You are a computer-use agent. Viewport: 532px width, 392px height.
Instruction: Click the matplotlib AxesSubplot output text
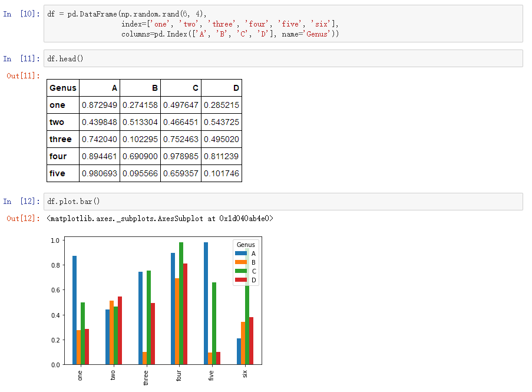159,219
